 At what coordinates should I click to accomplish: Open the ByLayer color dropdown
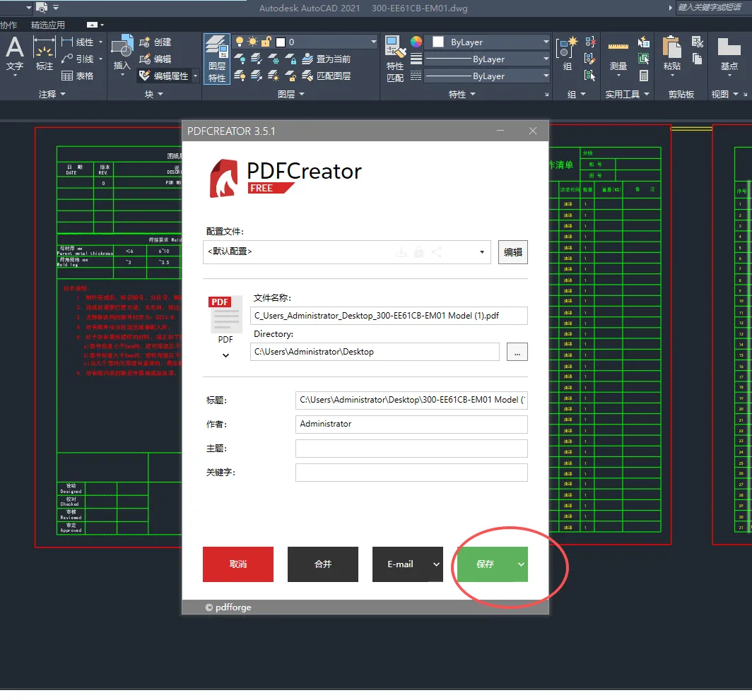546,42
